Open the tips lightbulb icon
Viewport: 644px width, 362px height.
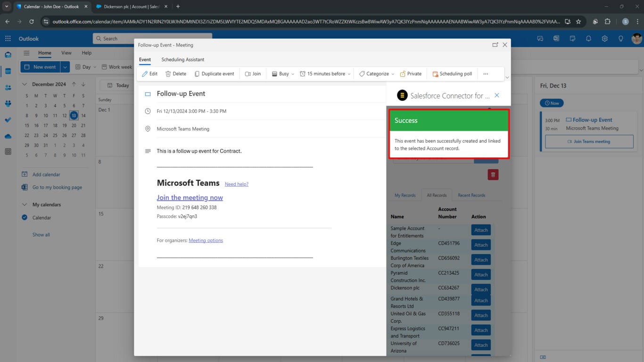(621, 39)
